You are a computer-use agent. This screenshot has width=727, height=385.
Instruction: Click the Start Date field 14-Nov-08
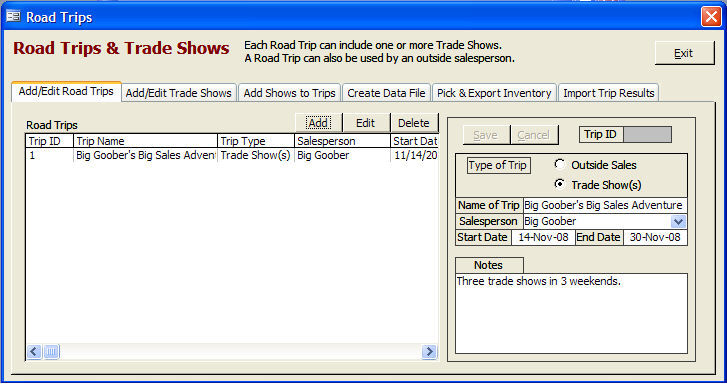[543, 237]
